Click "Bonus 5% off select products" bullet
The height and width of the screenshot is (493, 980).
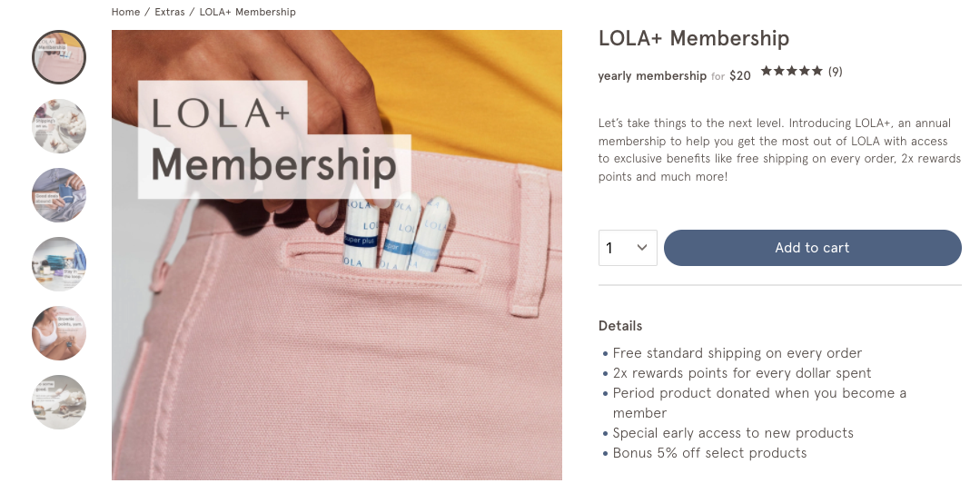pyautogui.click(x=709, y=453)
